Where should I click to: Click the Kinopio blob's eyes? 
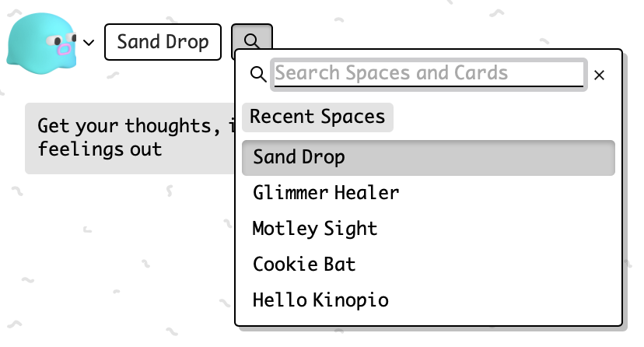click(x=57, y=40)
